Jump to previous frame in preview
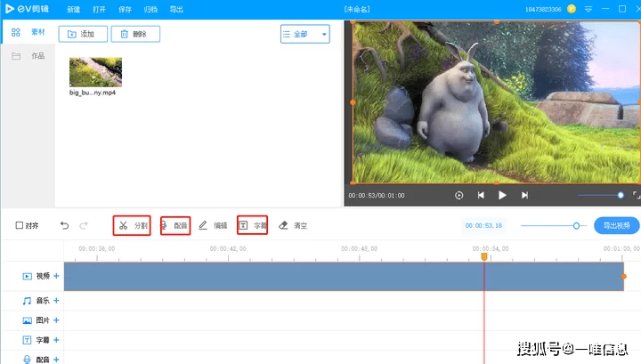The image size is (641, 364). click(x=481, y=195)
